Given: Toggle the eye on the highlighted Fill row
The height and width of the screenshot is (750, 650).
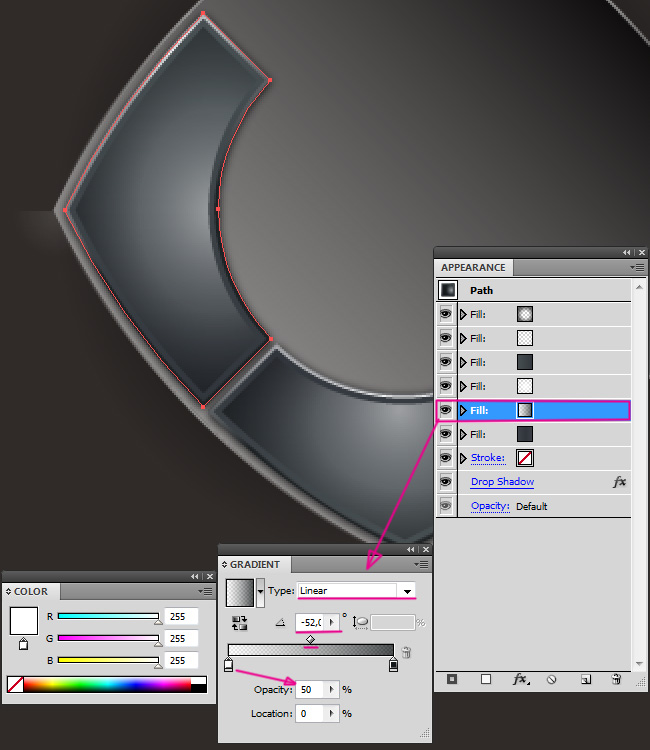Looking at the screenshot, I should coord(446,410).
